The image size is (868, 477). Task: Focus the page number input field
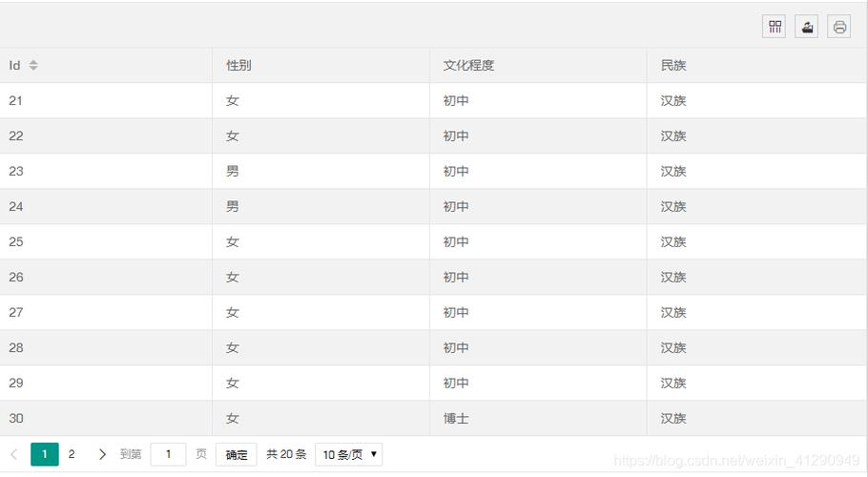point(168,454)
